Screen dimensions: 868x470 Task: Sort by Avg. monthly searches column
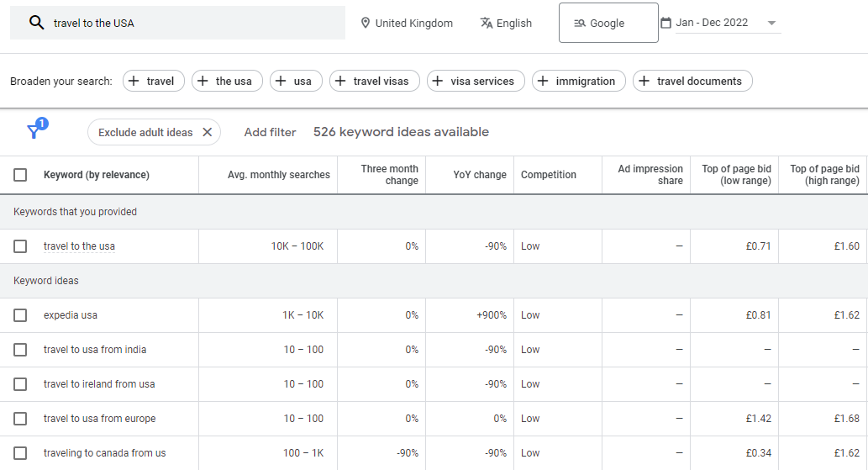point(278,175)
